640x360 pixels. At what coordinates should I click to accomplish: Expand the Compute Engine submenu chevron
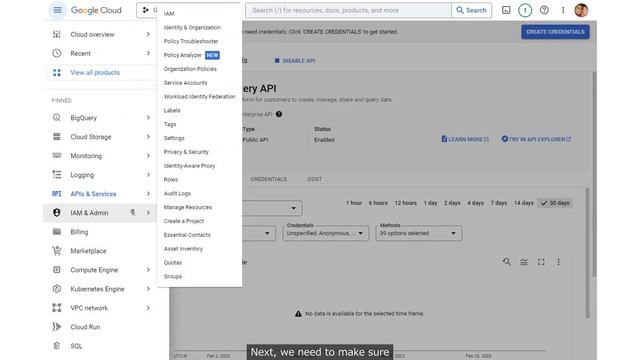click(148, 270)
